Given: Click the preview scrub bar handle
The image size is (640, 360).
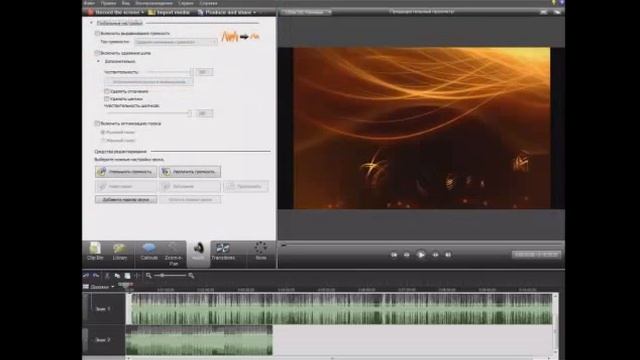Looking at the screenshot, I should tap(284, 245).
